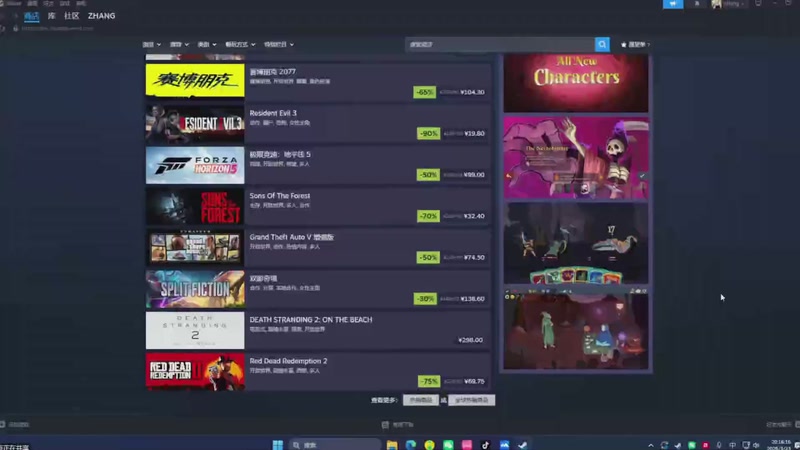Click the -65% discount on Cyberpunk 2077
800x450 pixels.
424,92
